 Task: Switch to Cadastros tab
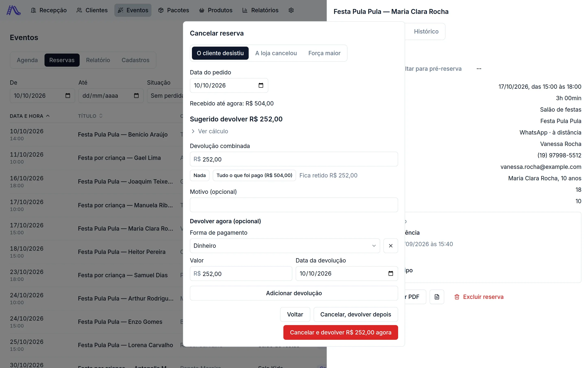point(135,60)
